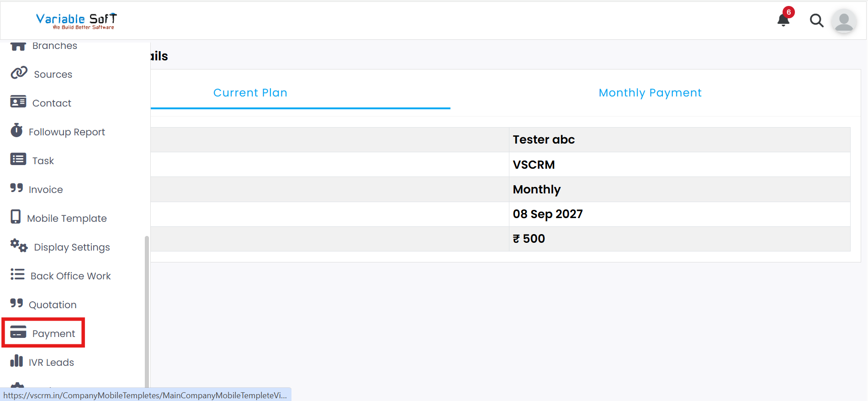Open Invoice section
Image resolution: width=868 pixels, height=401 pixels.
pyautogui.click(x=46, y=190)
